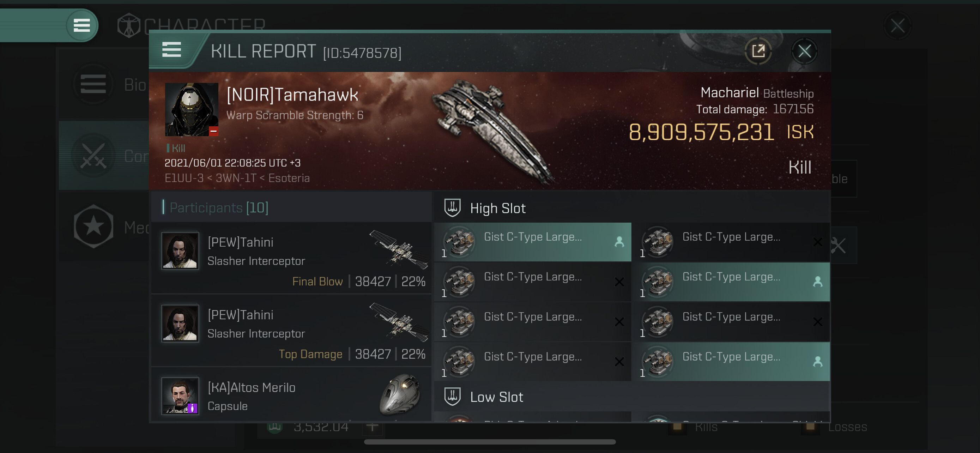Open Tamahawk's character portrait

click(x=191, y=109)
